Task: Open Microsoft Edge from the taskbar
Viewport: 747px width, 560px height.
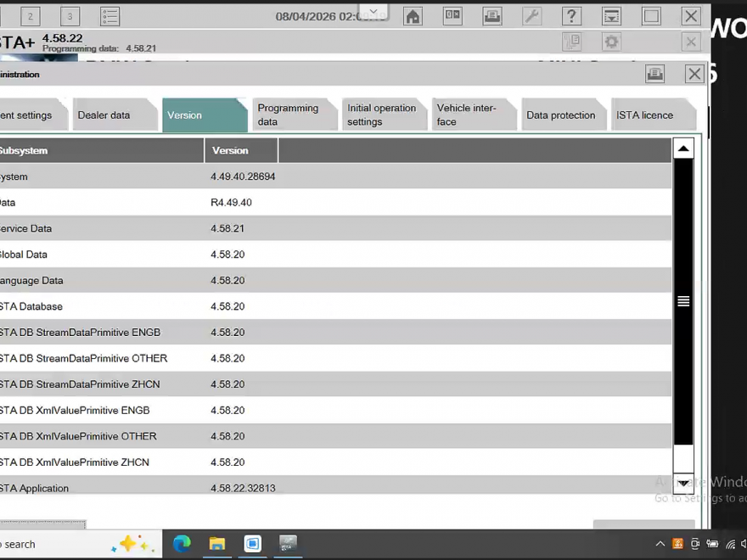Action: pos(182,544)
